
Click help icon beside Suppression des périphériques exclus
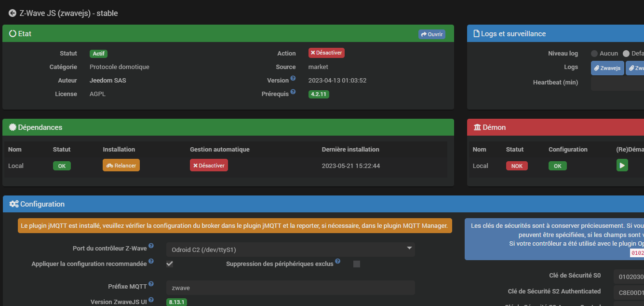pyautogui.click(x=337, y=262)
